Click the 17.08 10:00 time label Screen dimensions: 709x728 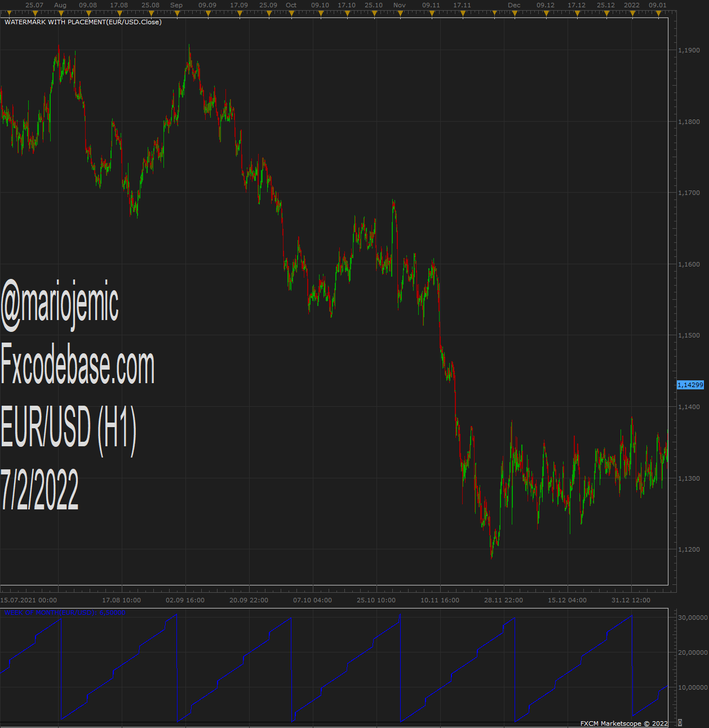(x=121, y=600)
